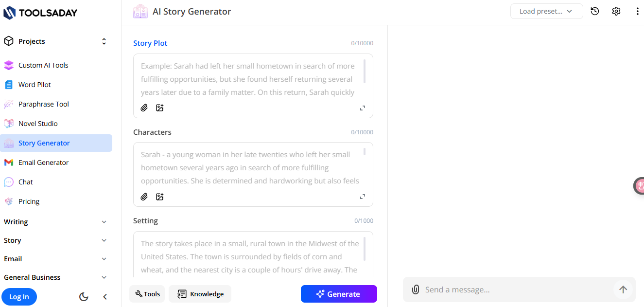Screen dimensions: 644x307
Task: Generate an image for the Story Plot
Action: coord(159,108)
